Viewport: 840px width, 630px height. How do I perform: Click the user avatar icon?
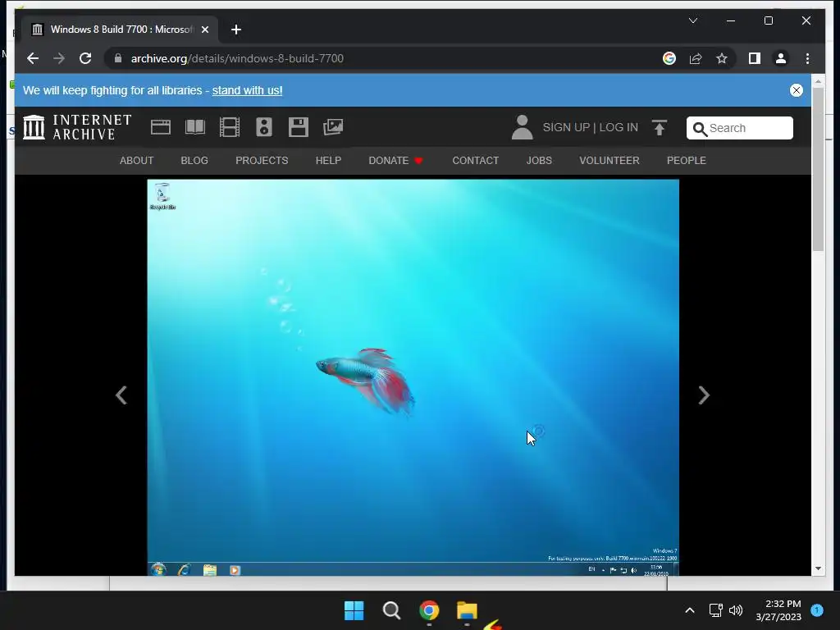tap(522, 127)
